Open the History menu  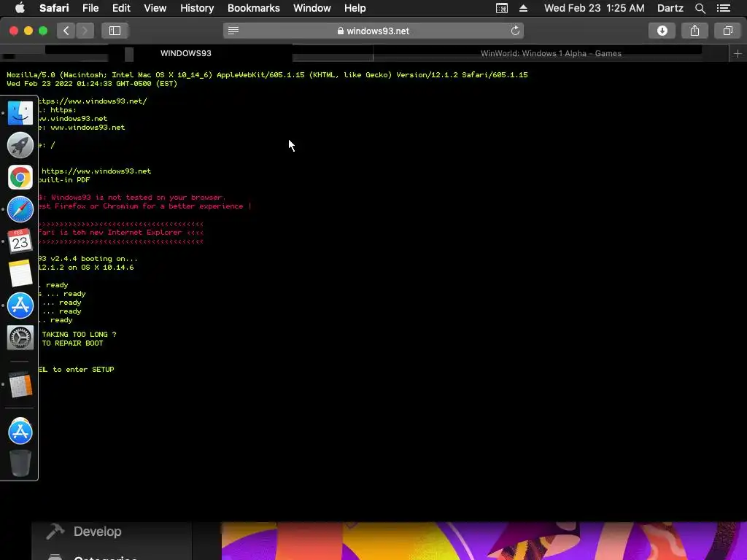point(197,8)
